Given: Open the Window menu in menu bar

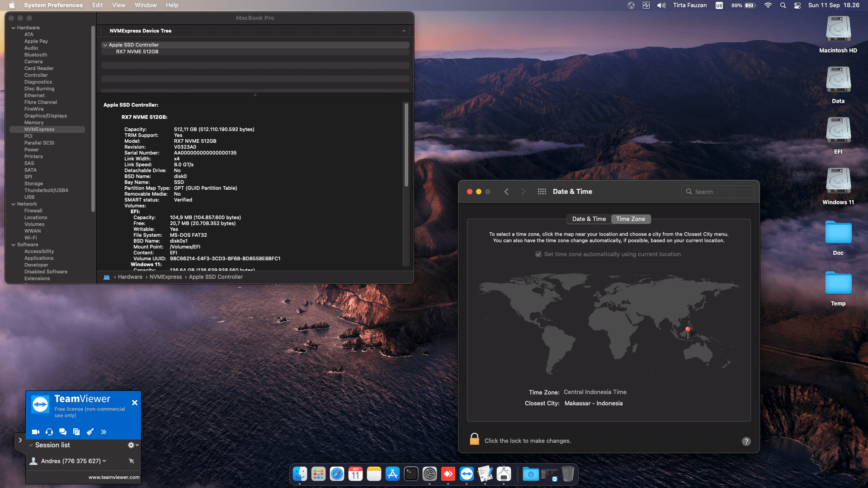Looking at the screenshot, I should (x=145, y=5).
